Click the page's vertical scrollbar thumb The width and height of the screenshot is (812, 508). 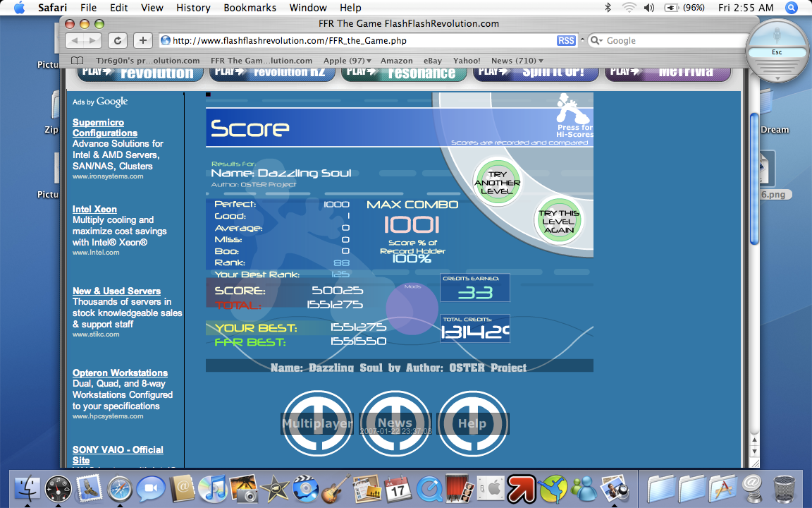(754, 179)
